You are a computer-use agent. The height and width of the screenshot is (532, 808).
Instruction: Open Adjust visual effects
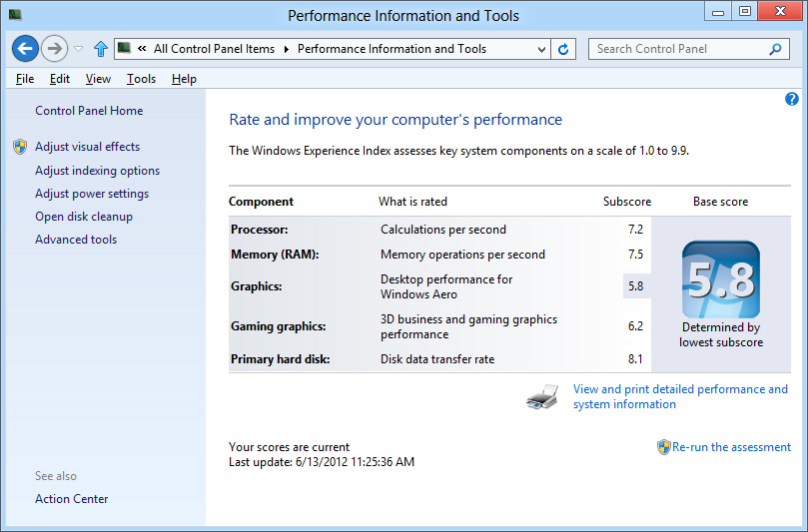[x=87, y=147]
